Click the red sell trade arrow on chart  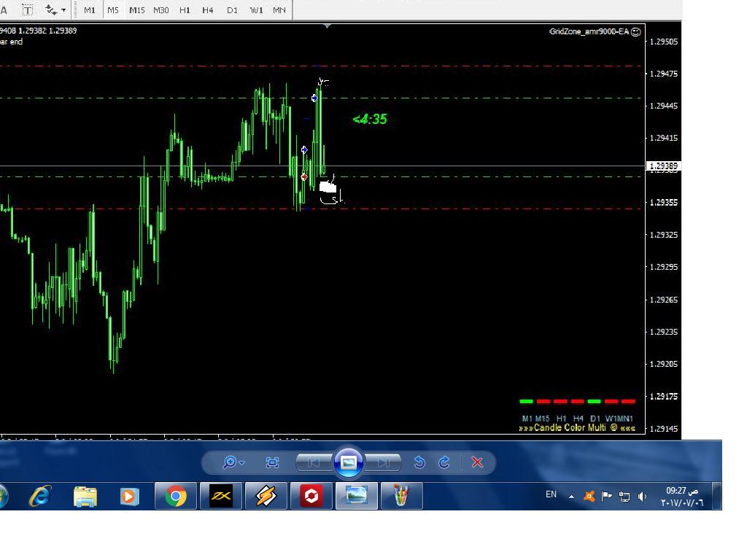[x=304, y=176]
